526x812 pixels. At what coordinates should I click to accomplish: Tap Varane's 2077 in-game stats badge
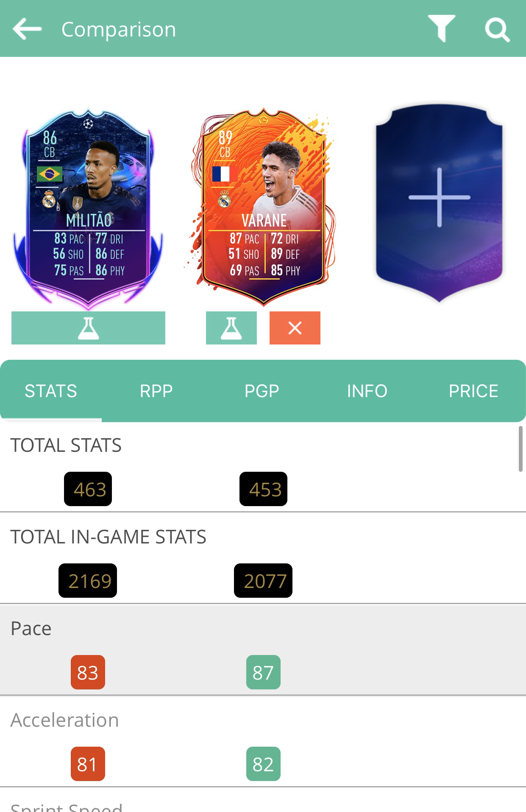coord(263,580)
